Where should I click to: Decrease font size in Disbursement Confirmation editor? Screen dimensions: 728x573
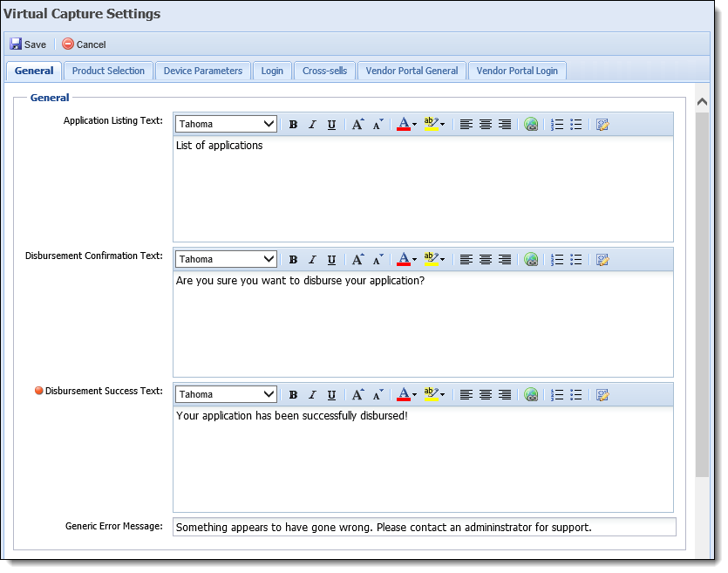pyautogui.click(x=378, y=260)
